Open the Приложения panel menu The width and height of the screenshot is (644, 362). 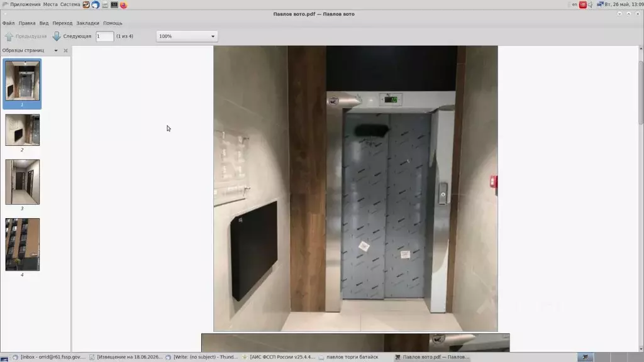coord(25,4)
